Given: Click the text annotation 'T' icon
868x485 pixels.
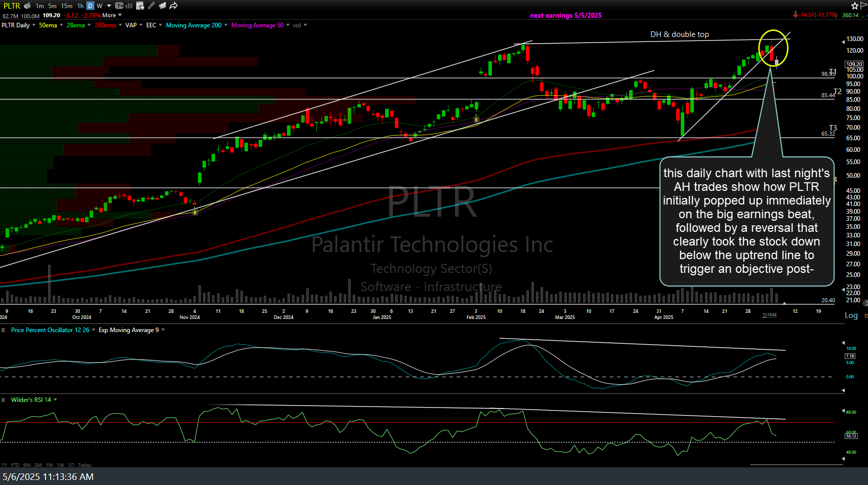Looking at the screenshot, I should point(119,6).
